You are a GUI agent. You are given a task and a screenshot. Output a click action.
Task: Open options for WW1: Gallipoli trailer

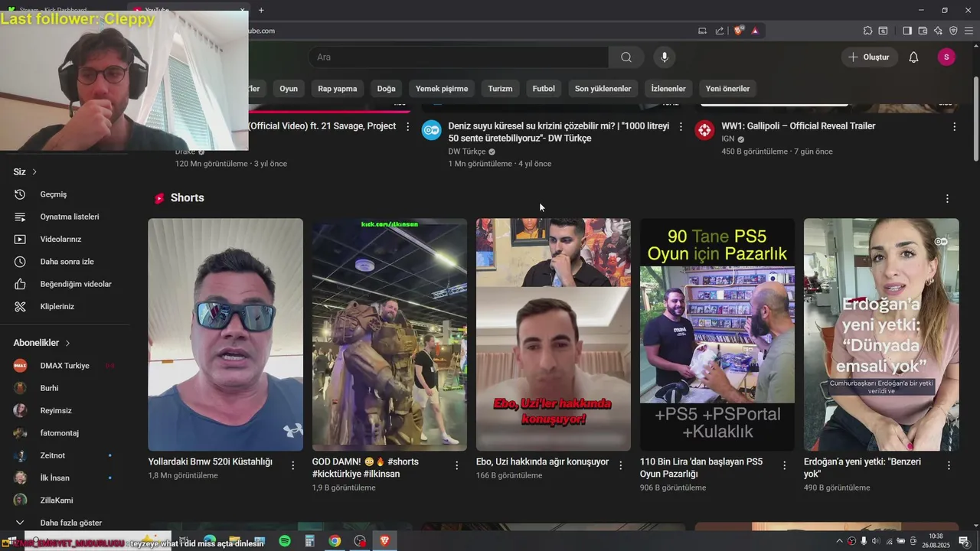(x=954, y=127)
